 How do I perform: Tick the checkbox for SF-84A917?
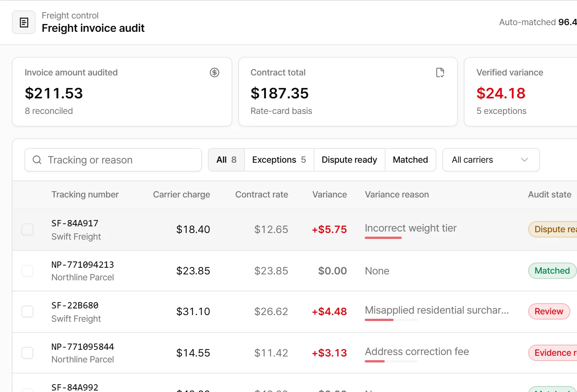point(27,229)
